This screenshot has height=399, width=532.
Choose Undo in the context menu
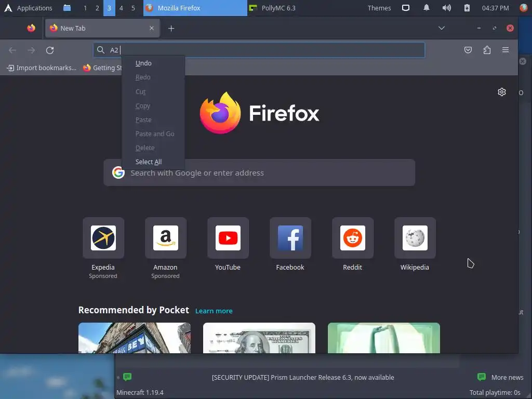[153, 63]
